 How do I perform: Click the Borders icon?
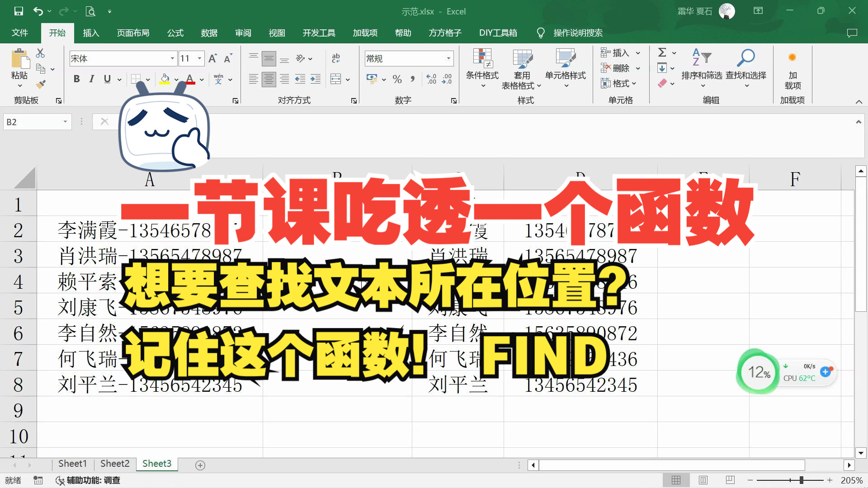tap(136, 79)
